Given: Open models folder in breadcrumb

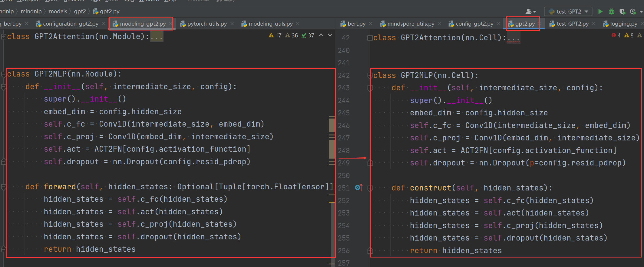Looking at the screenshot, I should click(x=58, y=12).
